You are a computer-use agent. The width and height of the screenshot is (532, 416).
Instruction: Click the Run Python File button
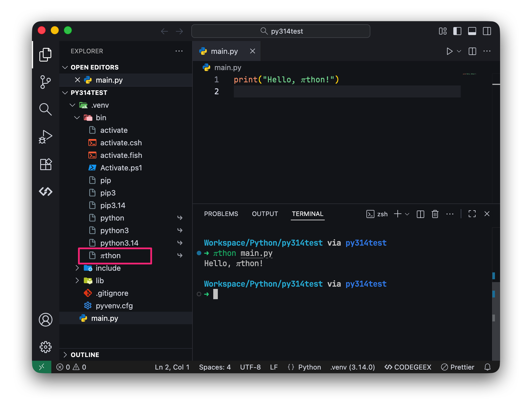(449, 51)
